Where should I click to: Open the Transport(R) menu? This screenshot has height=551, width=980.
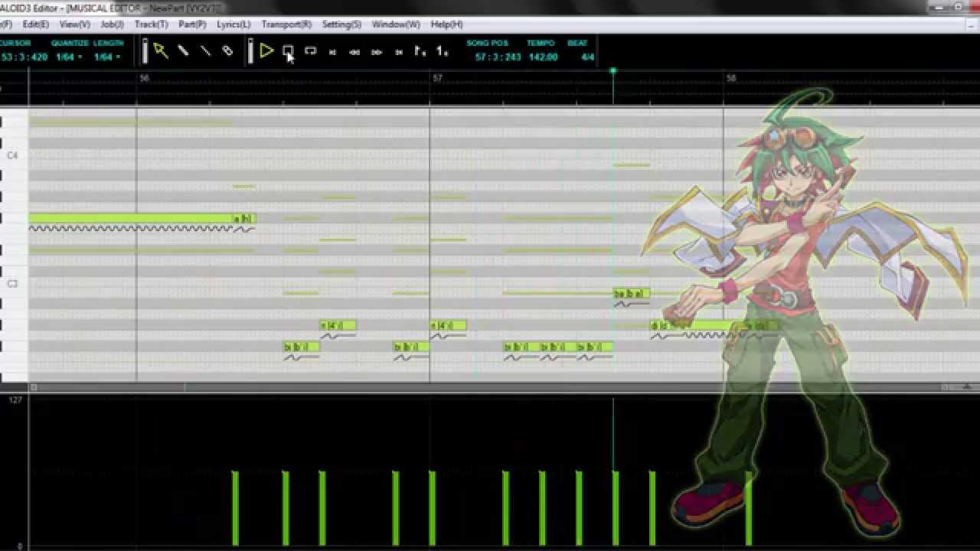(x=286, y=24)
